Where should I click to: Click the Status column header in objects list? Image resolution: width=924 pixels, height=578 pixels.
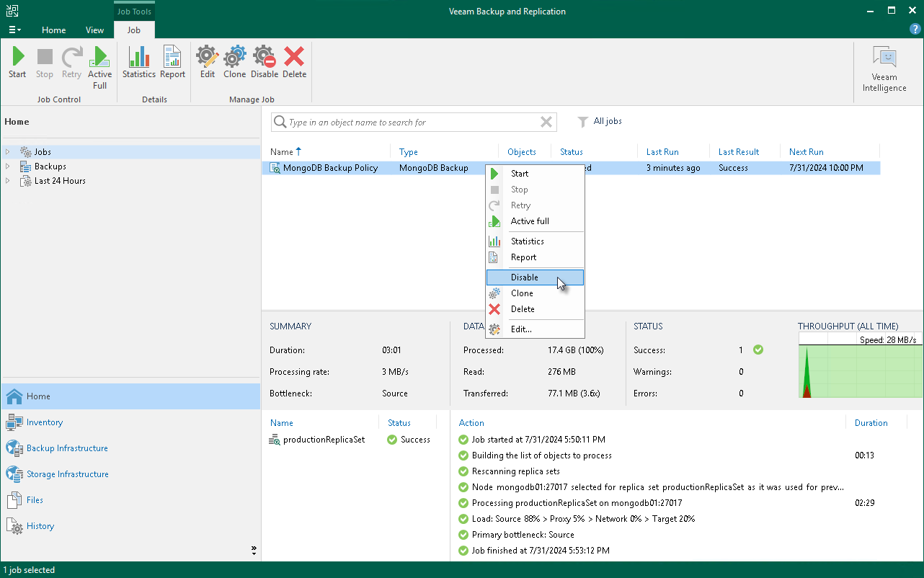(399, 423)
